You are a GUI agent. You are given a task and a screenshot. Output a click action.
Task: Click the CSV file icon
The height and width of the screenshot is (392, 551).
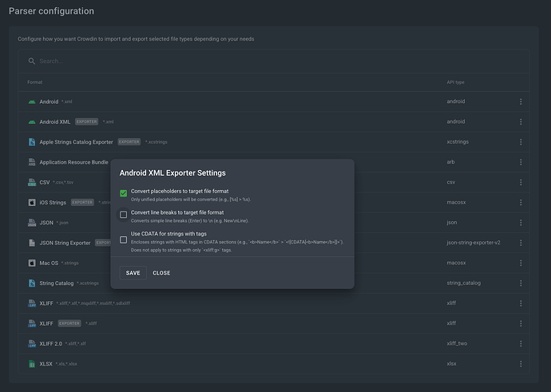[32, 182]
